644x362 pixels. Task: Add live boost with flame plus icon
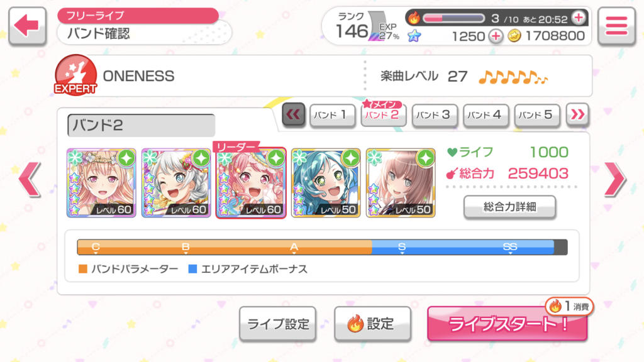click(579, 18)
